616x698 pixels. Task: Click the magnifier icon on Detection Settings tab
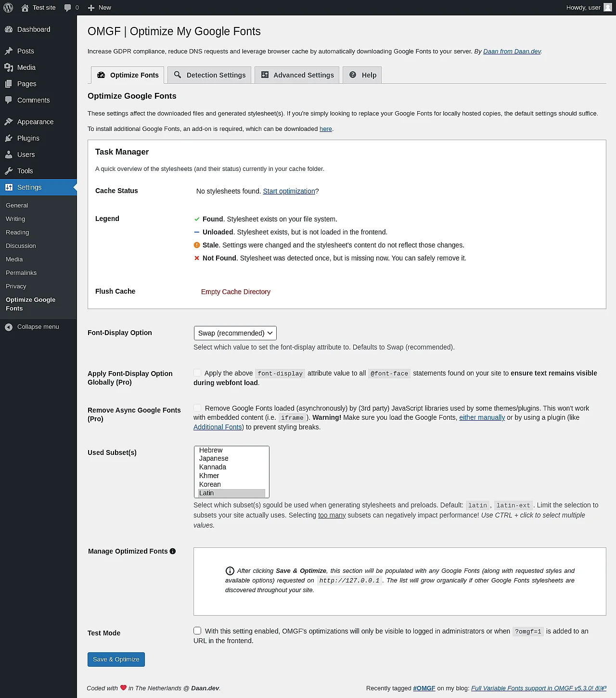pos(178,75)
